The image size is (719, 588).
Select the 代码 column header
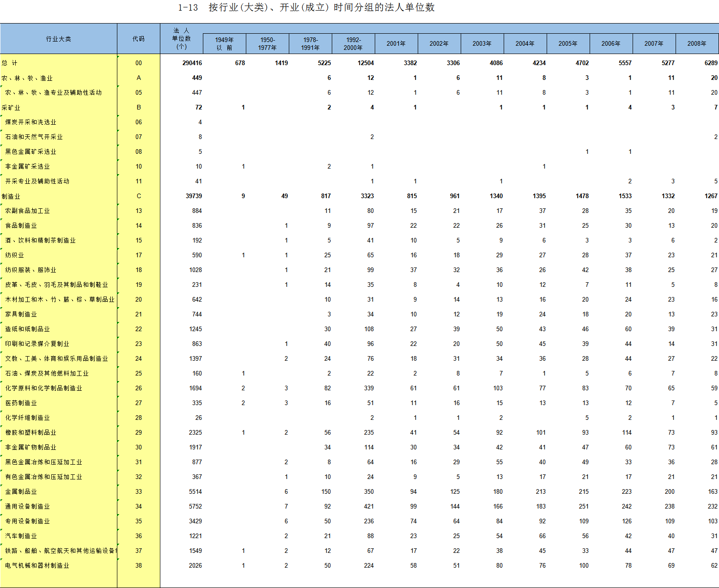[139, 39]
